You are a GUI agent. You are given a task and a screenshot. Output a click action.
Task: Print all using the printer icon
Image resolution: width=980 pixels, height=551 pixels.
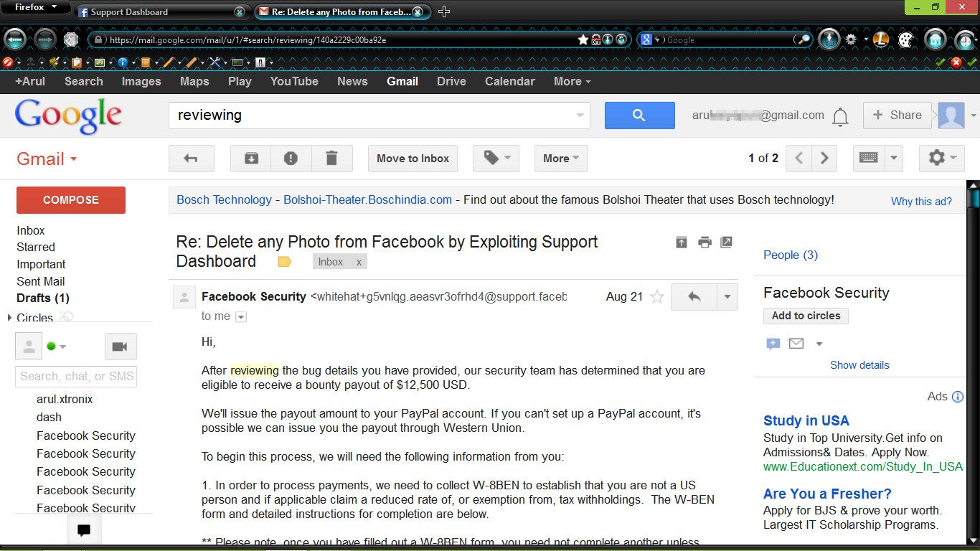point(705,242)
